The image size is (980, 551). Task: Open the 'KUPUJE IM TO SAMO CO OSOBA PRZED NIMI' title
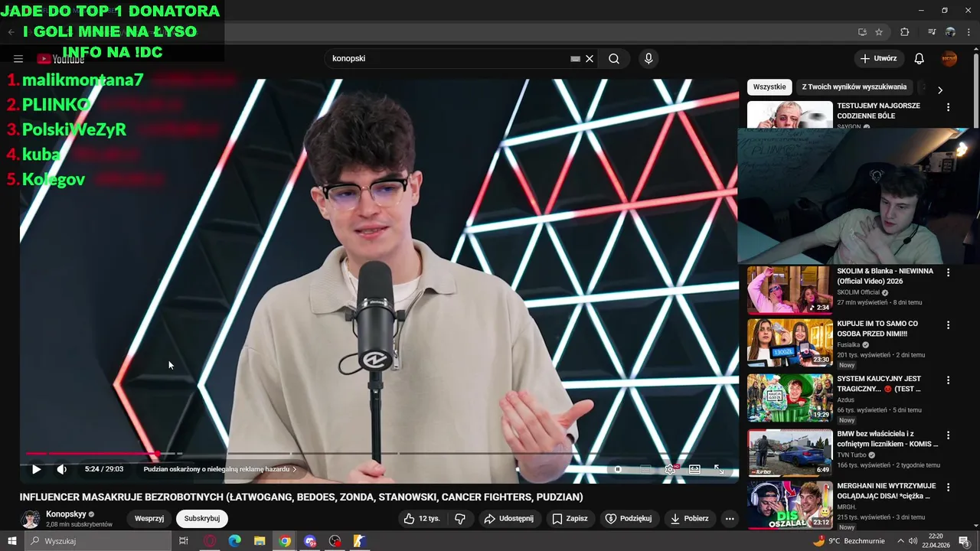[x=877, y=328]
